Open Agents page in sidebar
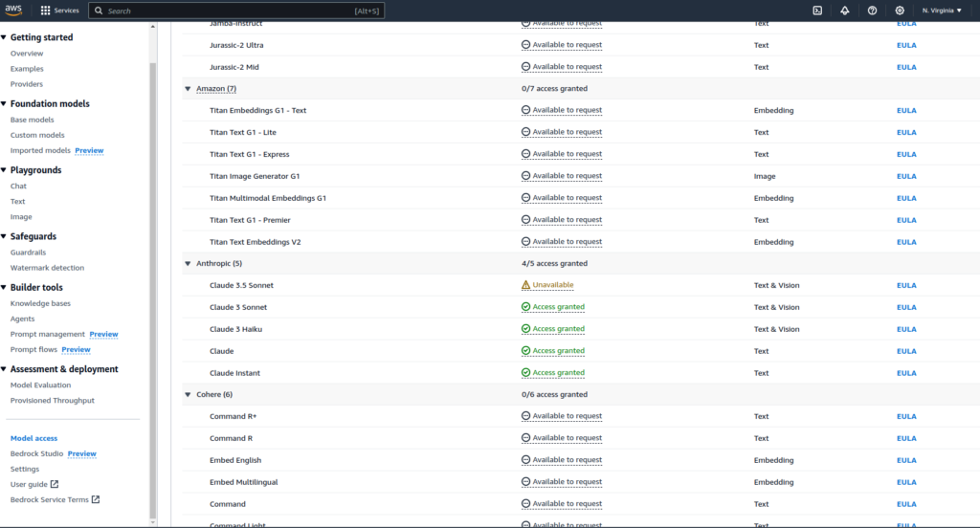 point(23,319)
